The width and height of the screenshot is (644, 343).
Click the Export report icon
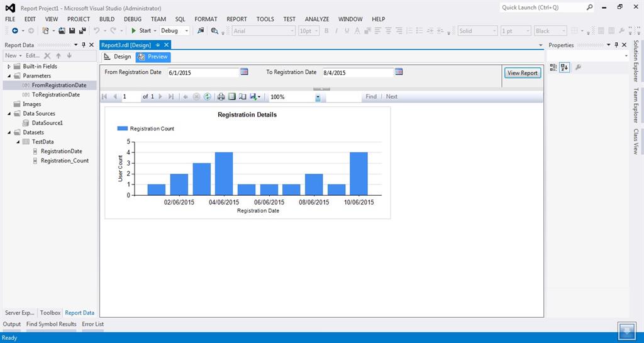point(254,96)
